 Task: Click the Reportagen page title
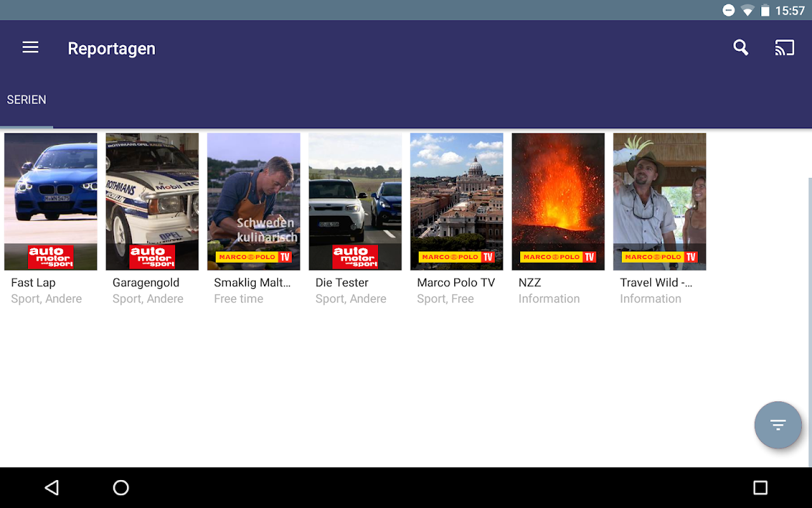pos(112,48)
